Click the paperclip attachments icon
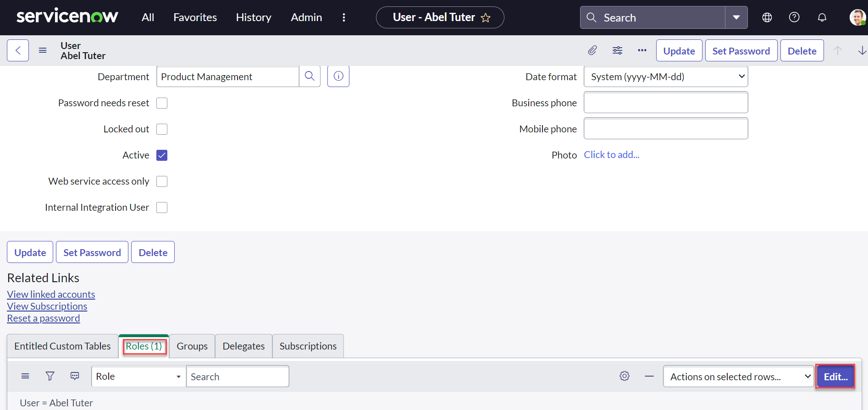 point(592,50)
